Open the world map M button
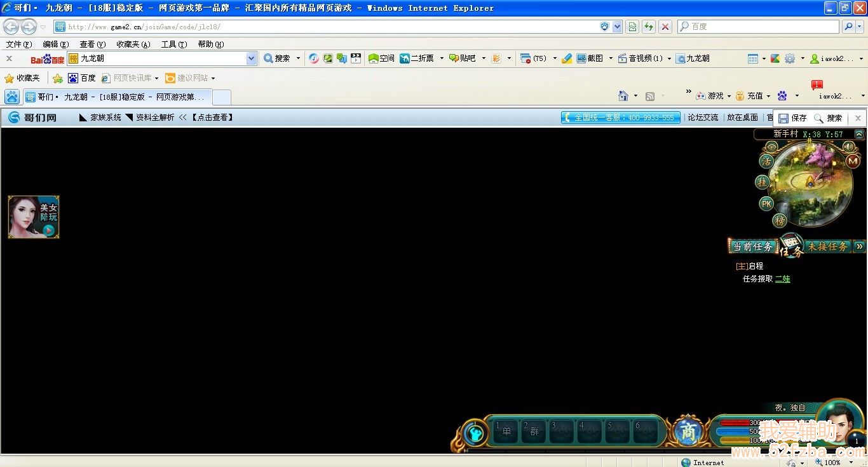868x467 pixels. pyautogui.click(x=853, y=161)
